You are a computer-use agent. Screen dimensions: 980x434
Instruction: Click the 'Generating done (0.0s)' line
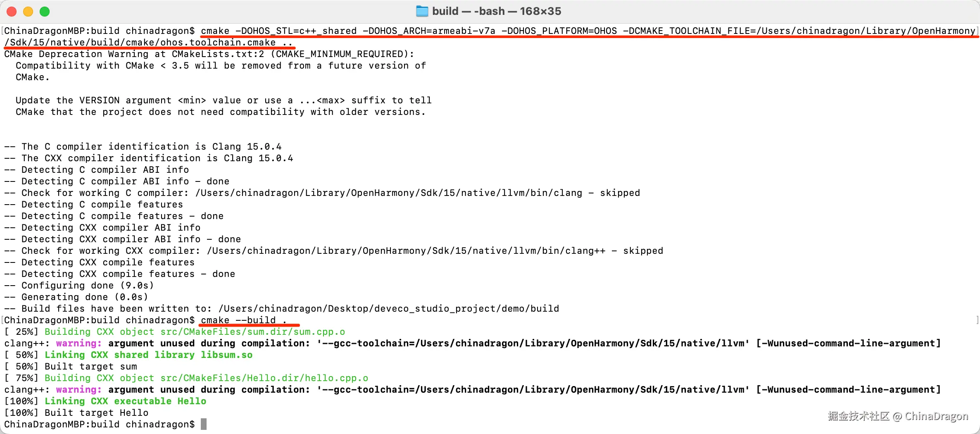76,297
